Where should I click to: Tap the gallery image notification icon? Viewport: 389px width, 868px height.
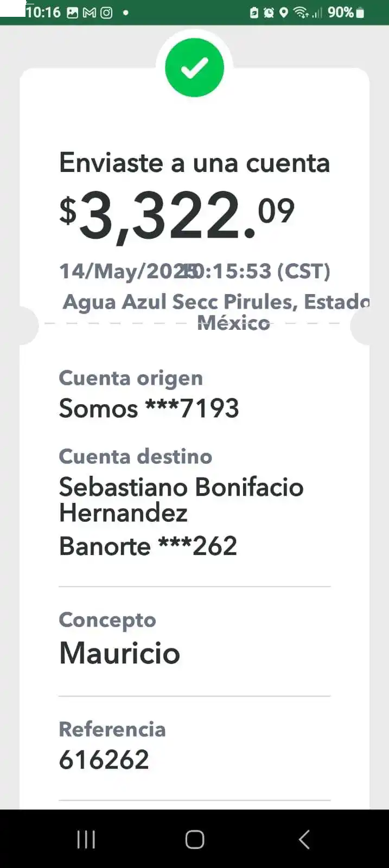(x=73, y=12)
